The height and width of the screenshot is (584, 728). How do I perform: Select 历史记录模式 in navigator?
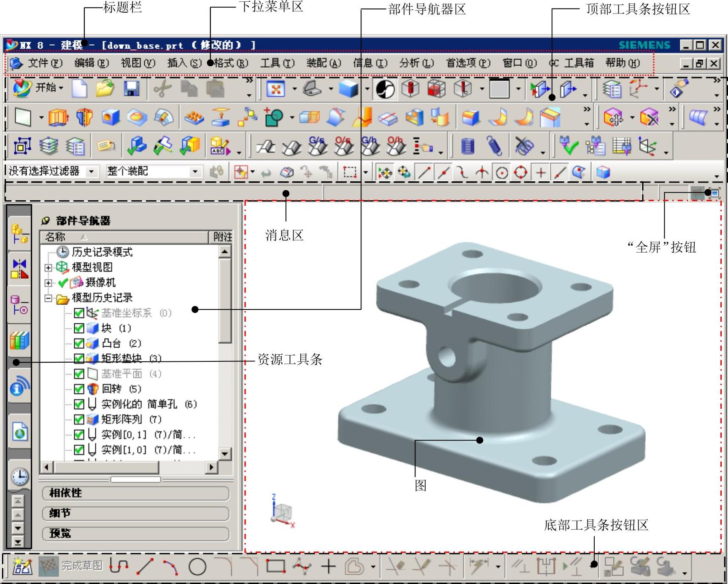[102, 252]
